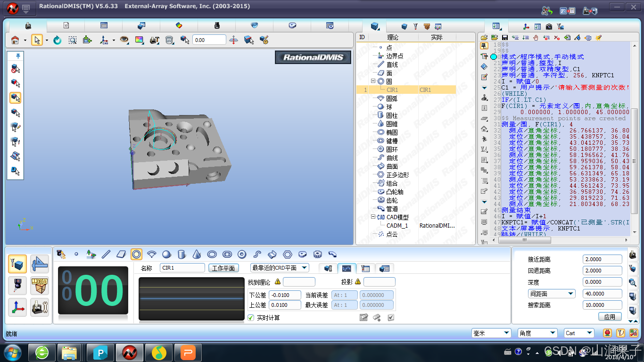Choose the gear feature icon
644x362 pixels.
click(317, 254)
